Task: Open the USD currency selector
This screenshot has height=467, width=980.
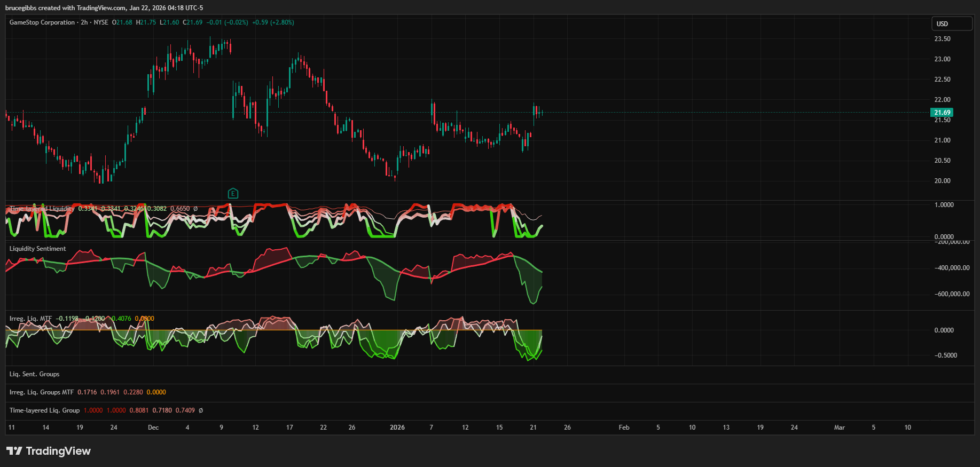Action: [x=952, y=23]
